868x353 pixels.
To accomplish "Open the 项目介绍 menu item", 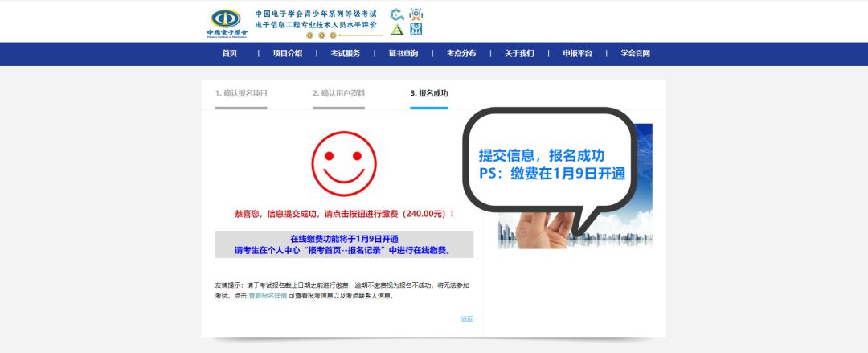I will point(288,54).
